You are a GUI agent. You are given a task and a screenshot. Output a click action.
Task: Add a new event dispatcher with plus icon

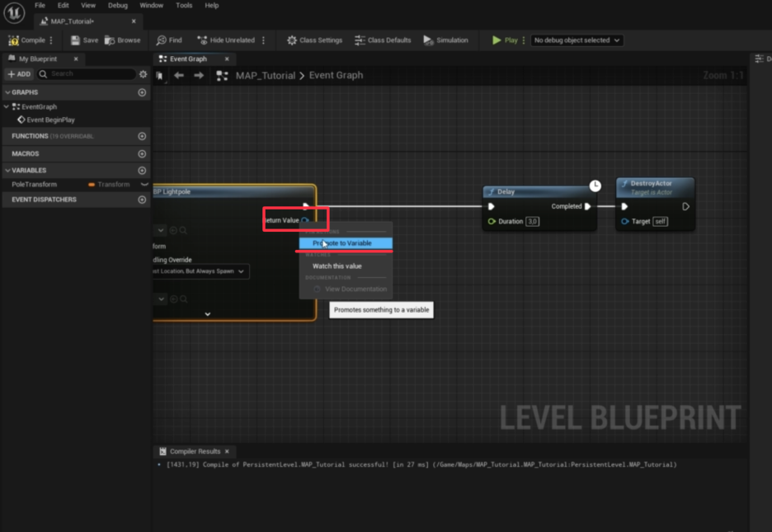pyautogui.click(x=142, y=200)
